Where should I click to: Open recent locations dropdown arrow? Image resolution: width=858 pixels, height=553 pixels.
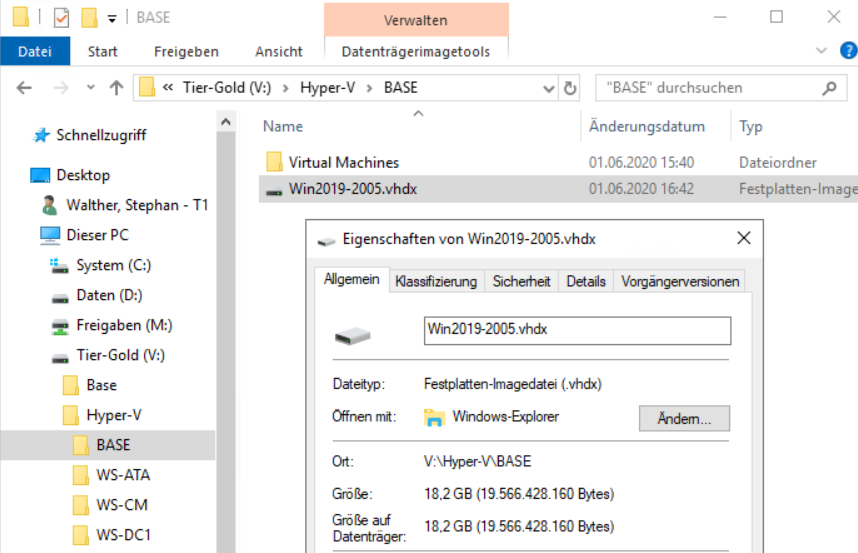[91, 88]
